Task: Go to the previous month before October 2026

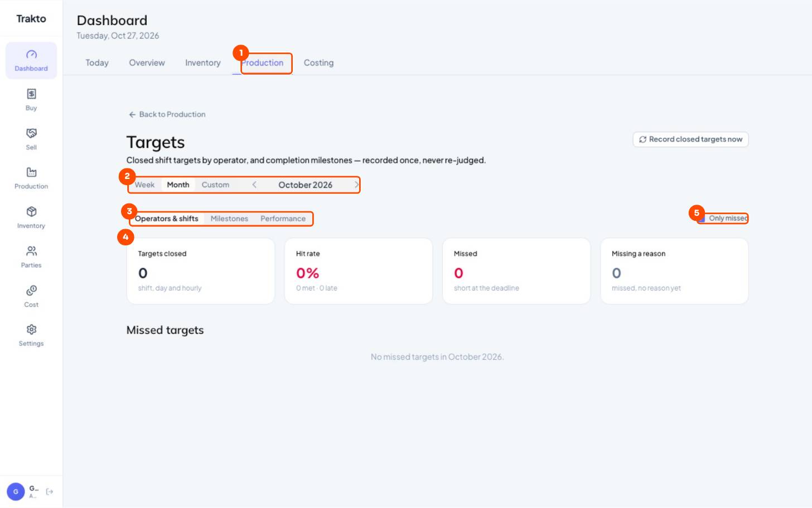Action: click(x=254, y=185)
